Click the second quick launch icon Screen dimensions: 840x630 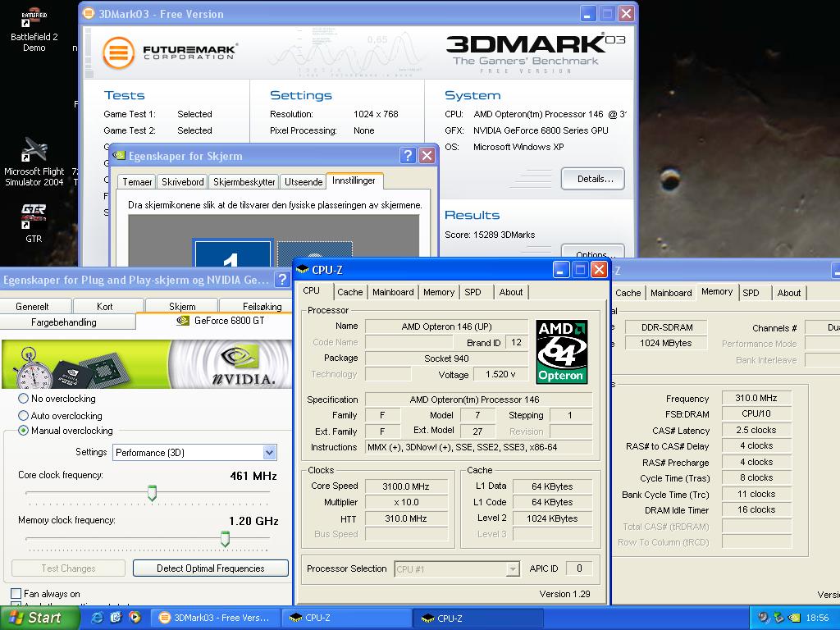pos(116,618)
